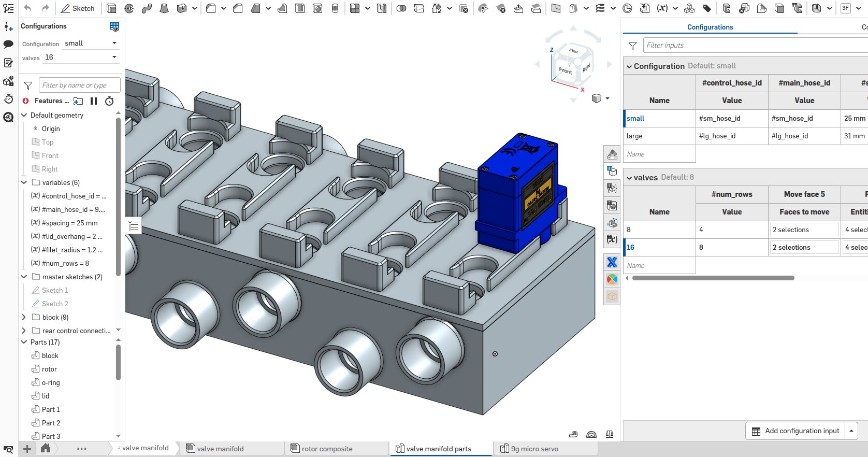Select the Linear pattern tool

point(355,8)
